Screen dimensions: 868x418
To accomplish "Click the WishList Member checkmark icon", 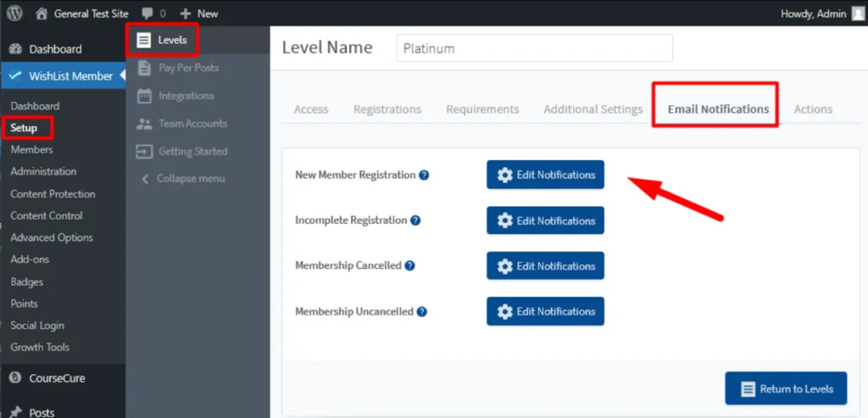I will click(15, 75).
